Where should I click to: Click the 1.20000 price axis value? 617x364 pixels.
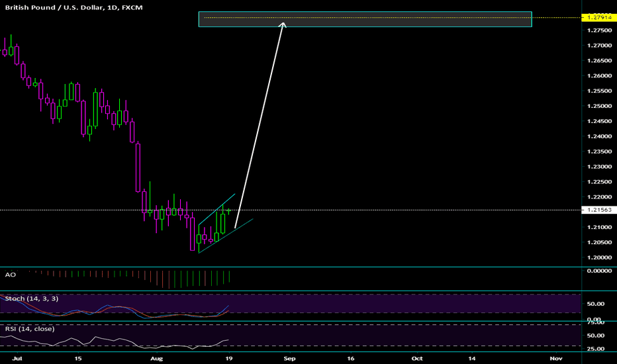point(599,257)
